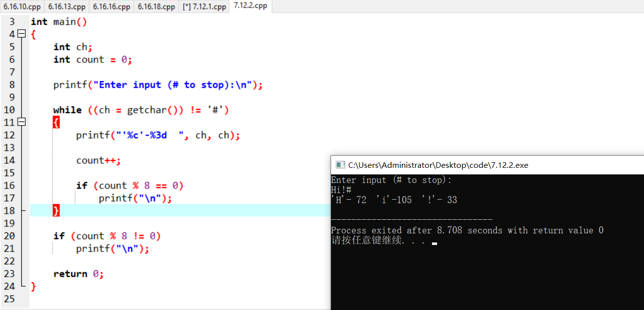Screen dimensions: 644x310
Task: Click line number 12 in the gutter
Action: click(x=9, y=135)
